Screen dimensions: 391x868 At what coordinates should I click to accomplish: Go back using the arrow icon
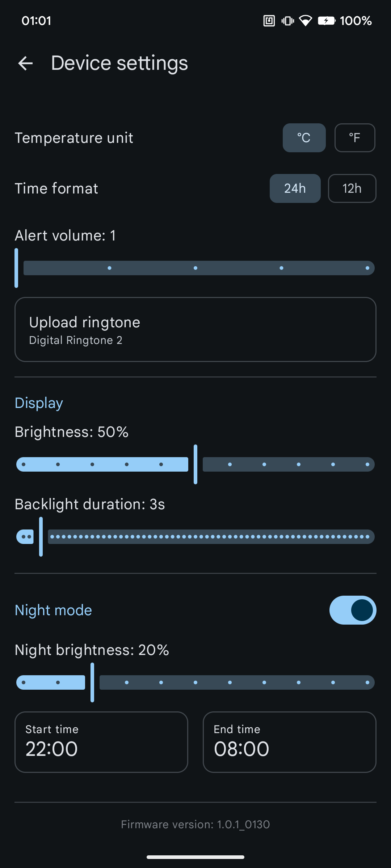tap(25, 63)
